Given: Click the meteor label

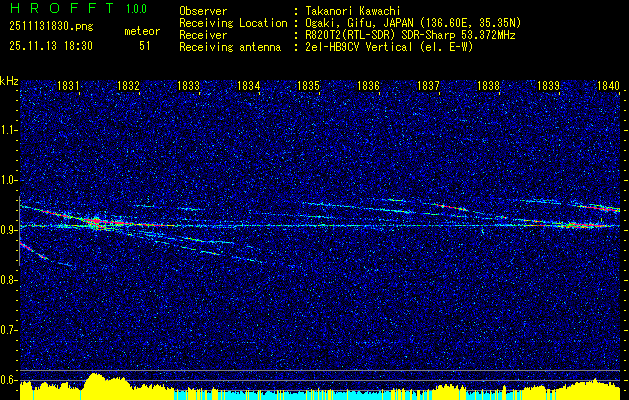Looking at the screenshot, I should [142, 31].
